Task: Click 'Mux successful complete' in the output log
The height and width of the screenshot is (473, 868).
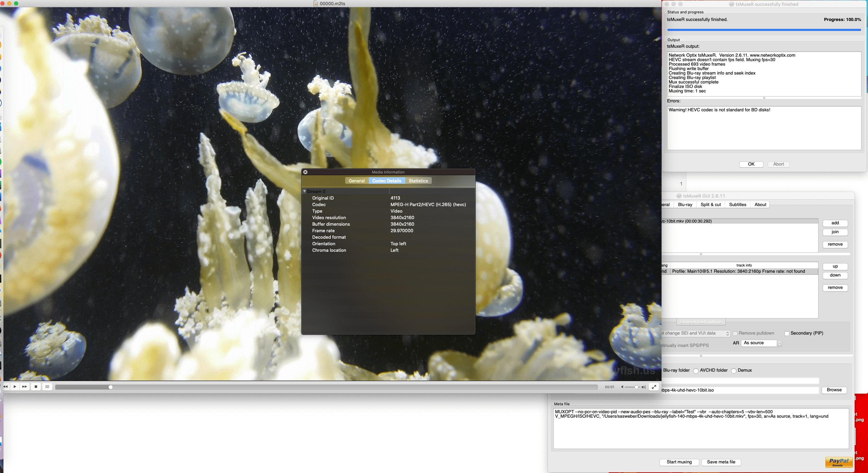Action: click(x=694, y=82)
